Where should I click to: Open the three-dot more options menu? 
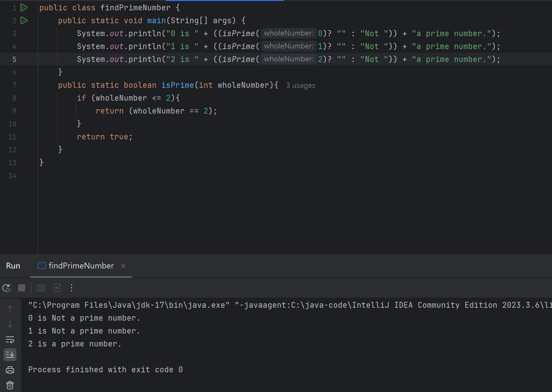(x=72, y=288)
